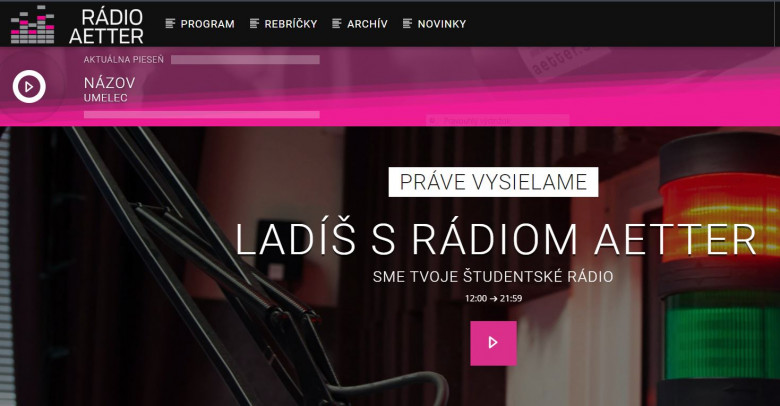Click the list icon beside Rebríčky
The height and width of the screenshot is (406, 780).
(254, 23)
